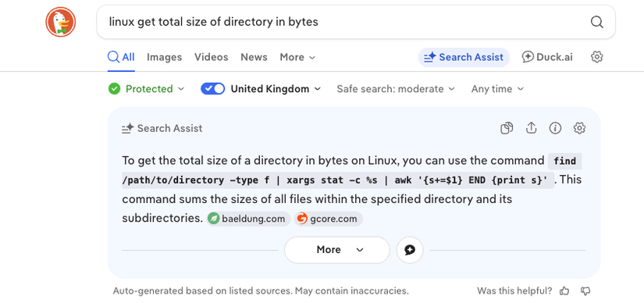Switch to the Videos tab
The width and height of the screenshot is (644, 303).
point(211,57)
